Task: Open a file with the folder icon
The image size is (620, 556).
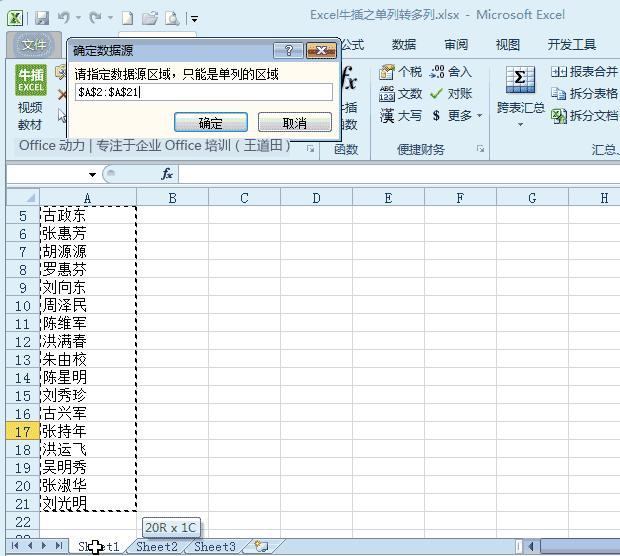Action: pyautogui.click(x=150, y=18)
